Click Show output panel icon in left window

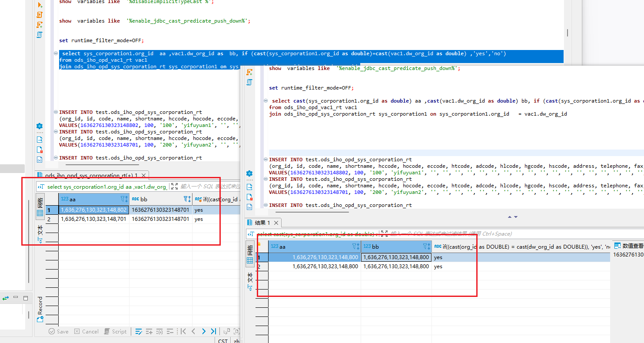(x=40, y=140)
